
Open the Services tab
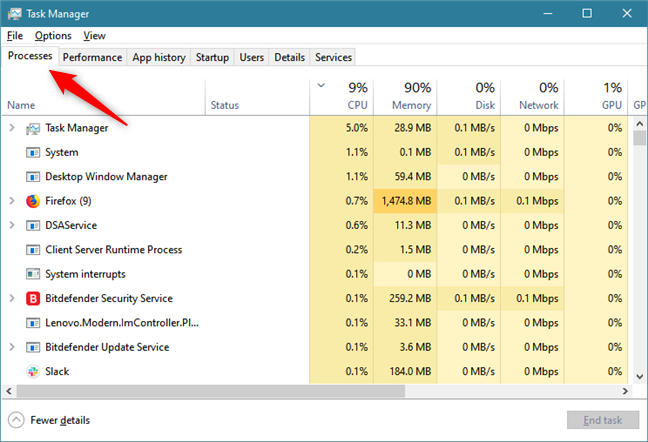(334, 57)
